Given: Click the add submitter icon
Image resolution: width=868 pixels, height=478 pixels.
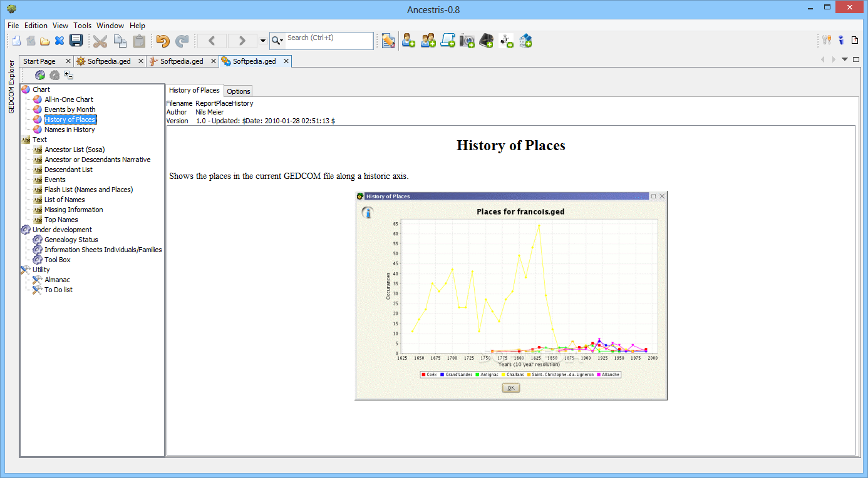Looking at the screenshot, I should click(x=506, y=41).
